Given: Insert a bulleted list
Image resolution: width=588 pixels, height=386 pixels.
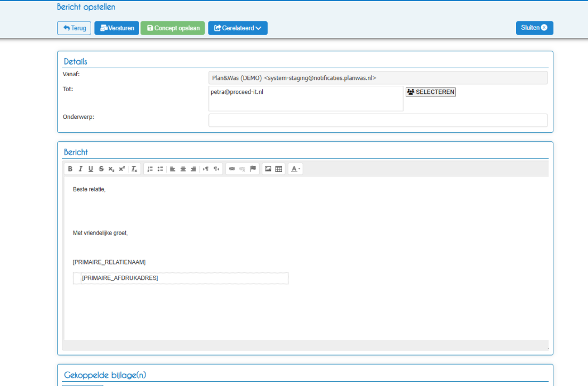Looking at the screenshot, I should pyautogui.click(x=160, y=169).
